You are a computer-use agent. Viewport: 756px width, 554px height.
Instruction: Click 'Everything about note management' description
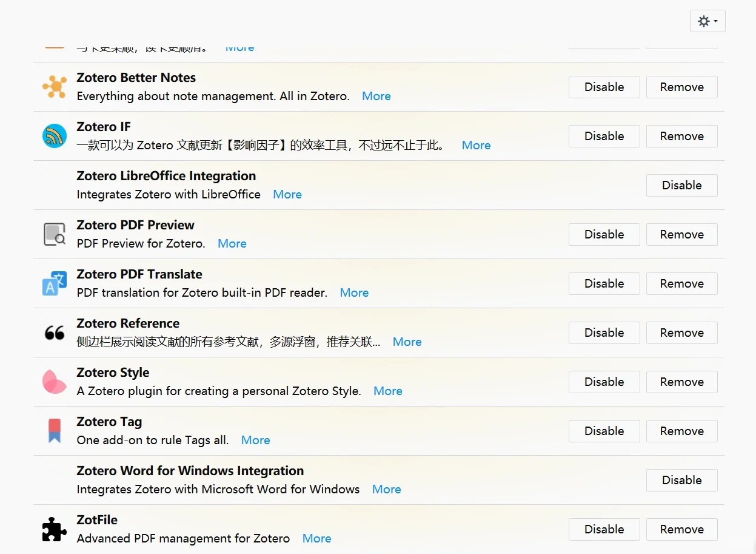[213, 96]
